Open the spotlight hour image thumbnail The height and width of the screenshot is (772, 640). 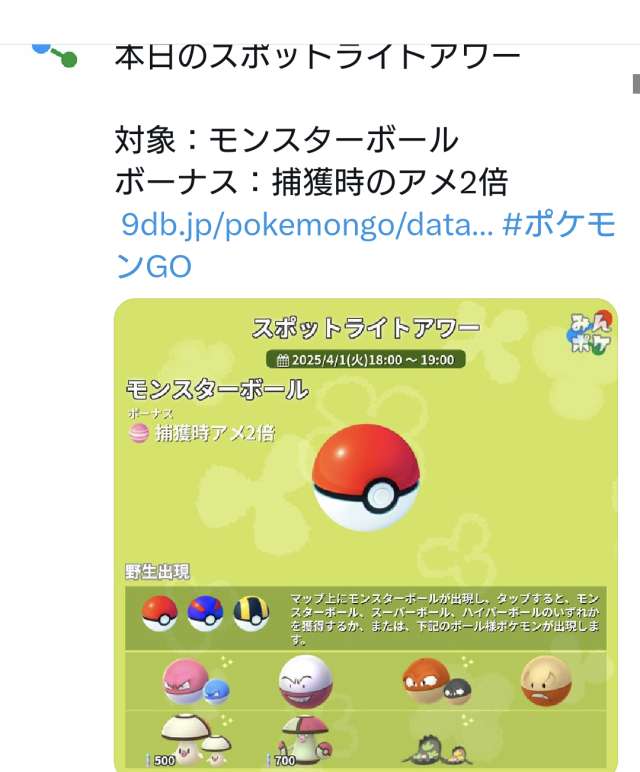coord(366,534)
